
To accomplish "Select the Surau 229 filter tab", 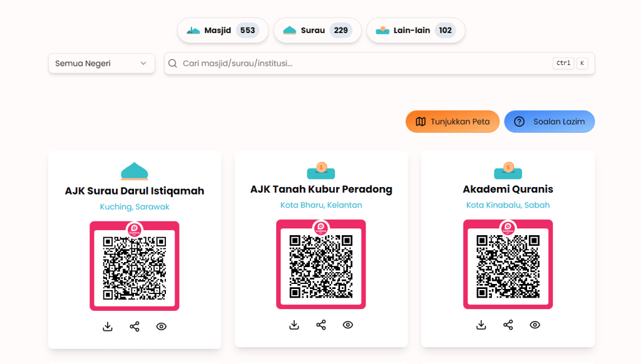I will (x=317, y=30).
